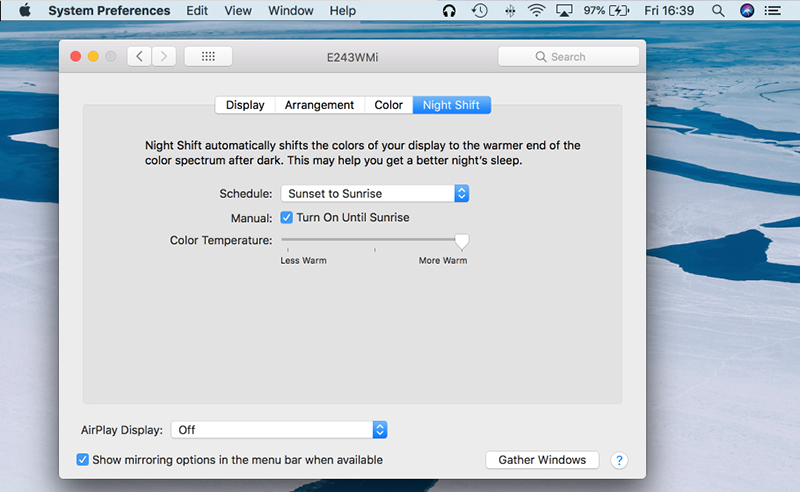Click the Color Temperature slider knob
The height and width of the screenshot is (492, 800).
462,241
